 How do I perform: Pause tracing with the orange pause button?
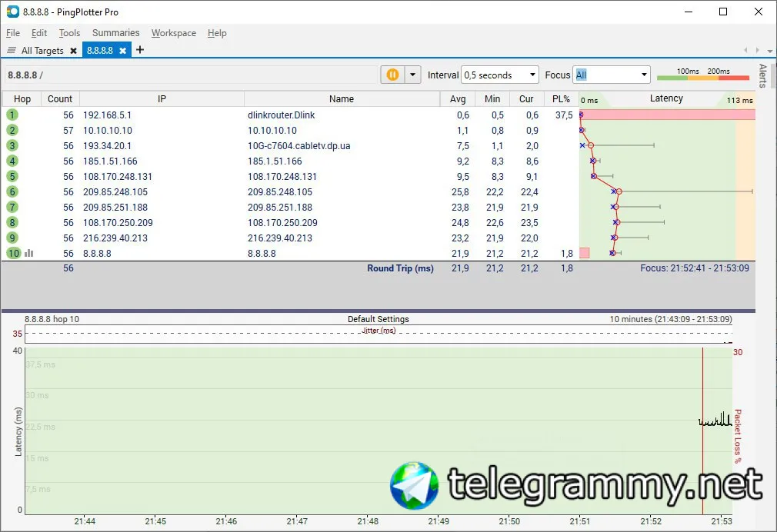tap(392, 75)
